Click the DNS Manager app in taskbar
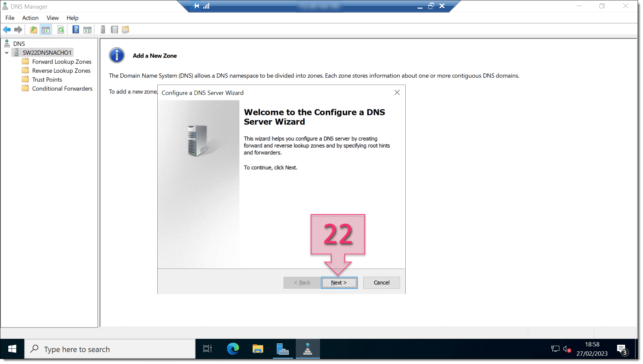Image resolution: width=643 pixels, height=364 pixels. click(x=307, y=349)
